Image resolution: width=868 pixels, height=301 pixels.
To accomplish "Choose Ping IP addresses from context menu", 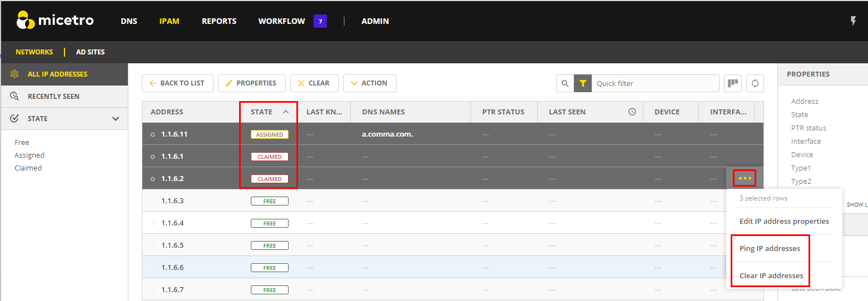I will pos(770,248).
